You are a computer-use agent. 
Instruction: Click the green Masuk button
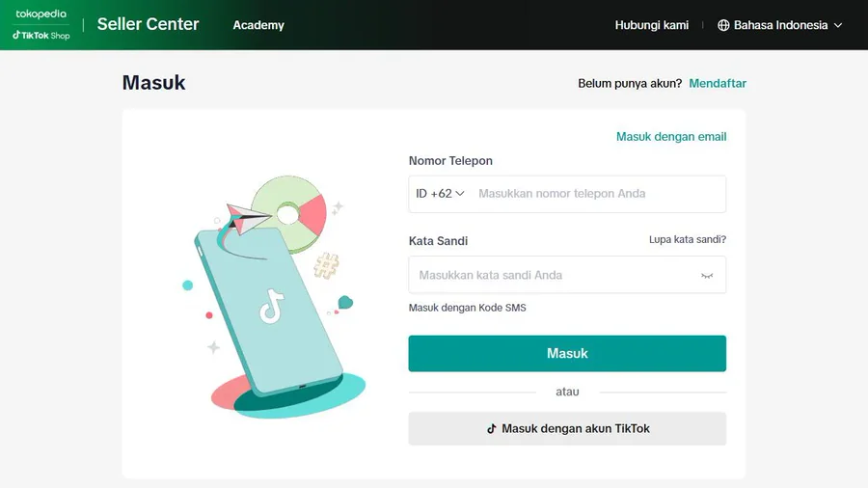click(567, 354)
